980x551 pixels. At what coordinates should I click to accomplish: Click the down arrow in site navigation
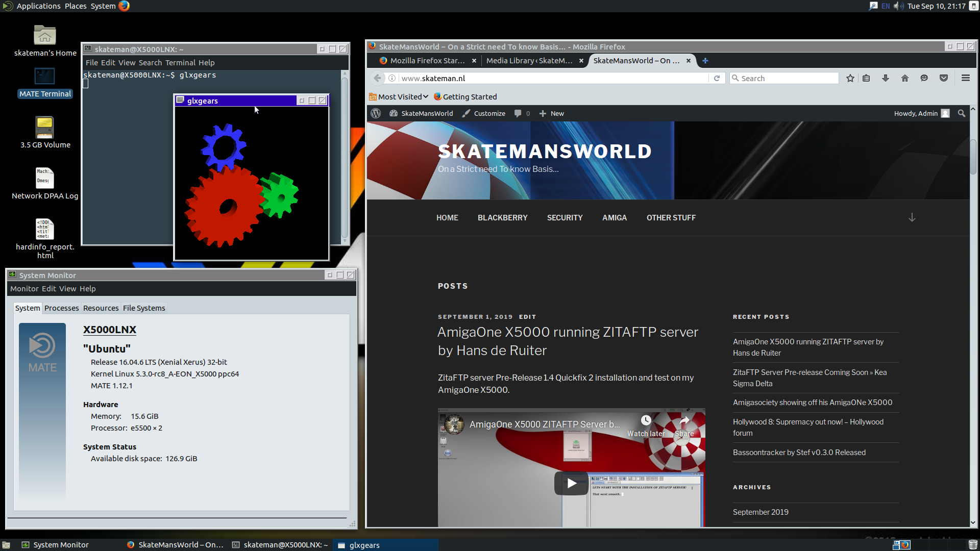912,217
